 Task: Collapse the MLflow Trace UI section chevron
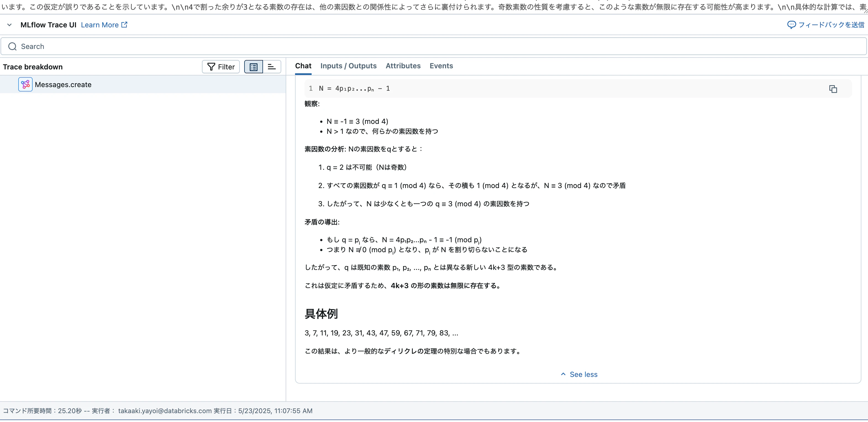(x=9, y=25)
